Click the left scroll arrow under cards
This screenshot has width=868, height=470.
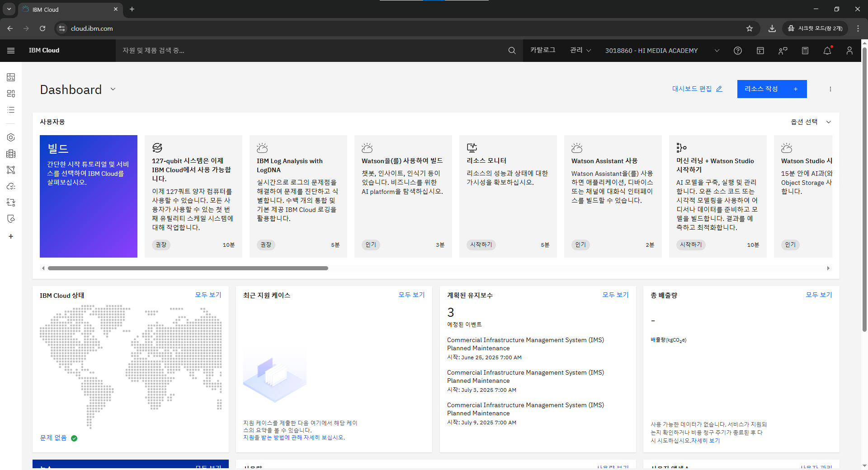pos(43,268)
